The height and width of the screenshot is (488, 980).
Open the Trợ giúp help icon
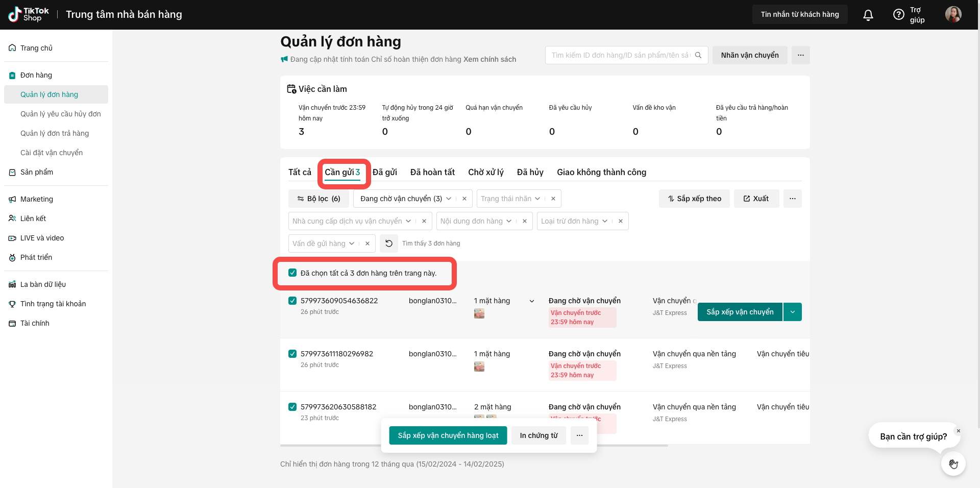(x=898, y=15)
